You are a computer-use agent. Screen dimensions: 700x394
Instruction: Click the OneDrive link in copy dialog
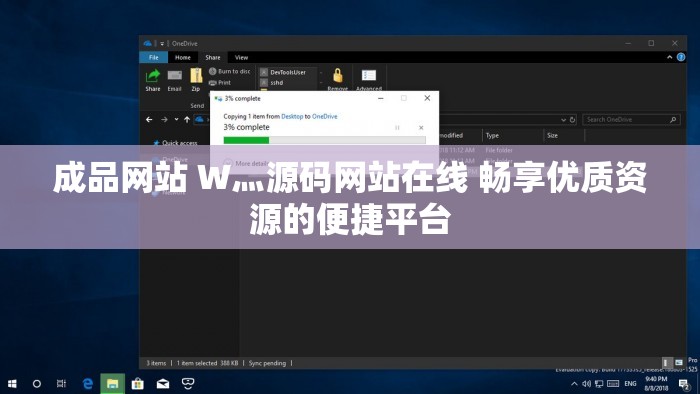[x=325, y=116]
